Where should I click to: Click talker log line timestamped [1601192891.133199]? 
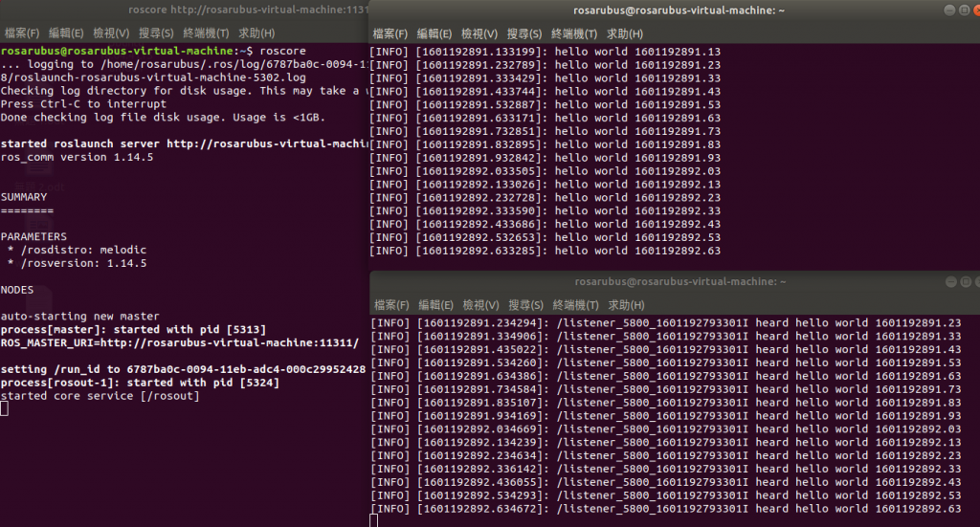pos(545,52)
